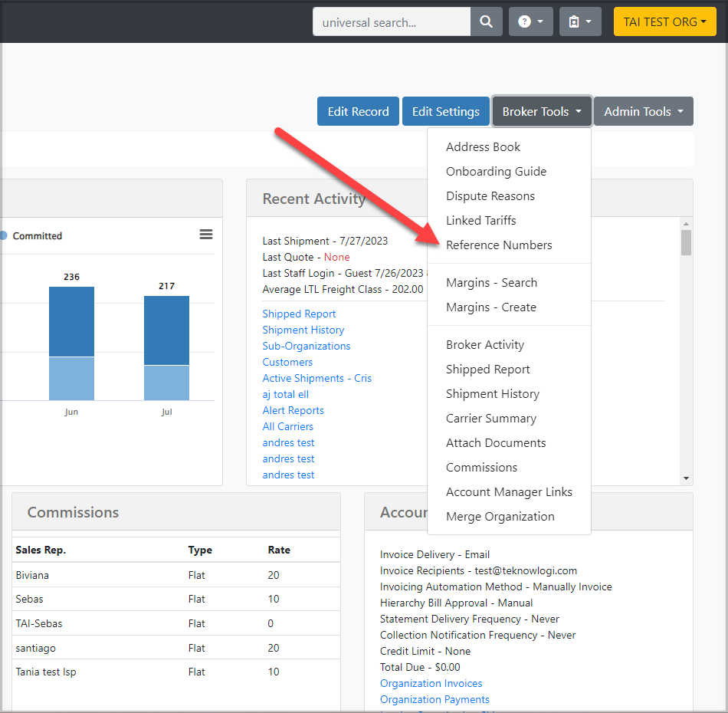Collapse the Broker Tools dropdown
This screenshot has height=713, width=728.
(x=542, y=112)
